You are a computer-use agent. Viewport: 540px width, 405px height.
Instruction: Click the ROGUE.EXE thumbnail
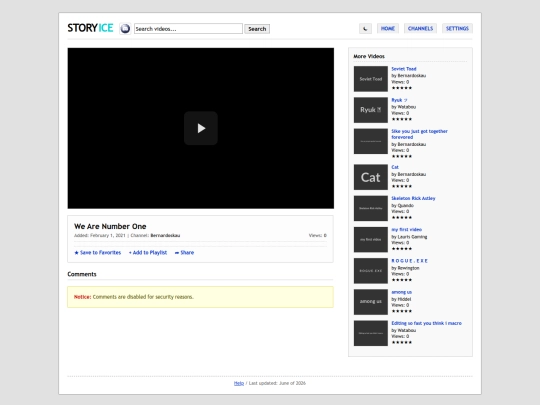(371, 271)
